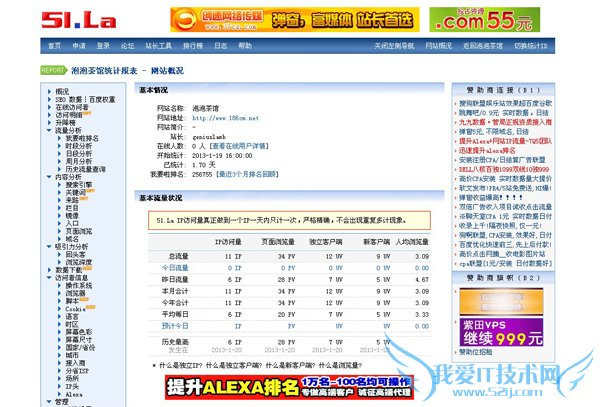
Task: Select 在线访问者 in the sidebar
Action: (x=72, y=107)
